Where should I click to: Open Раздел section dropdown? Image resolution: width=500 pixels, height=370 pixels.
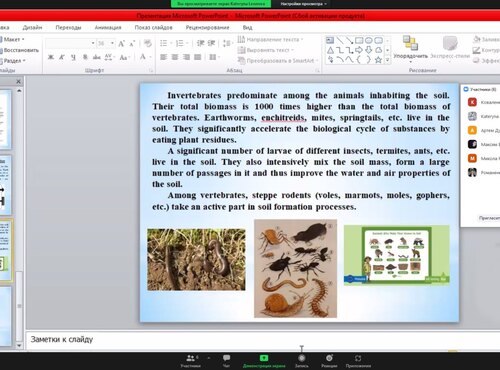pos(13,61)
